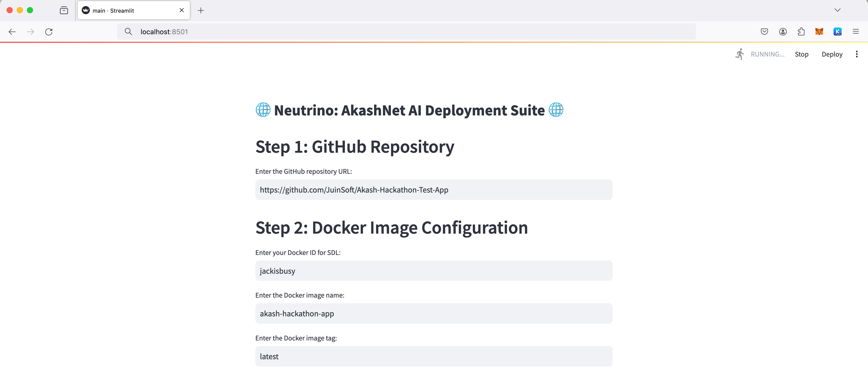Focus the GitHub repository URL field
Viewport: 868px width, 379px height.
[x=434, y=190]
